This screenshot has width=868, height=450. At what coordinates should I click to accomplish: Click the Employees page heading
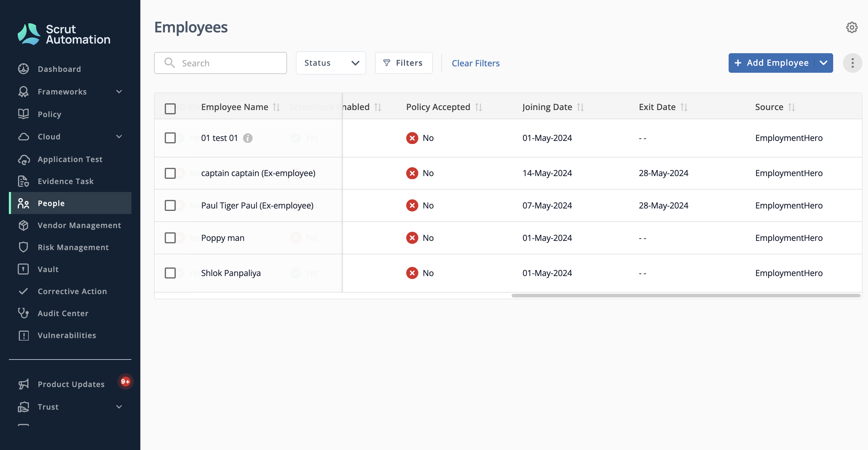pyautogui.click(x=191, y=27)
